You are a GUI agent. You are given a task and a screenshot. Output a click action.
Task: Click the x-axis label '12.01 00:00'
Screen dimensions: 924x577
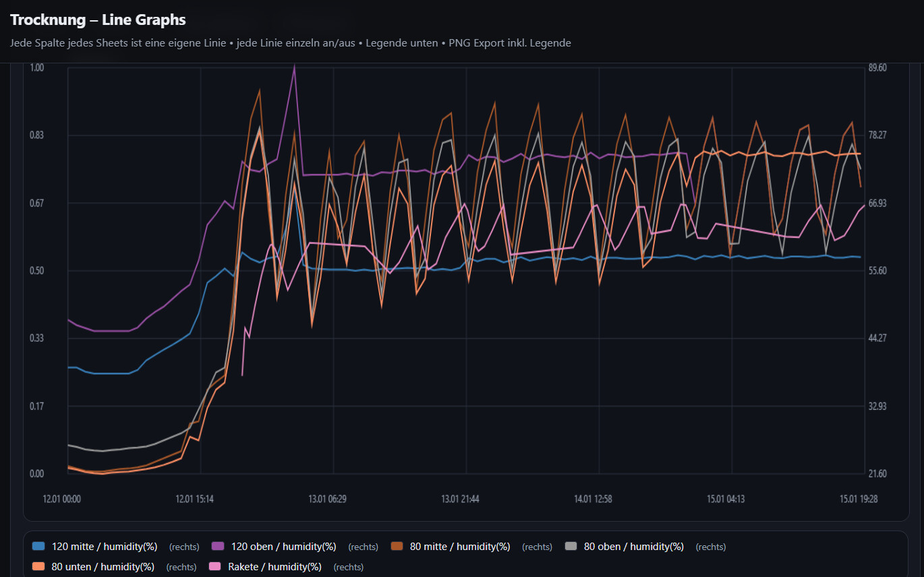(61, 499)
